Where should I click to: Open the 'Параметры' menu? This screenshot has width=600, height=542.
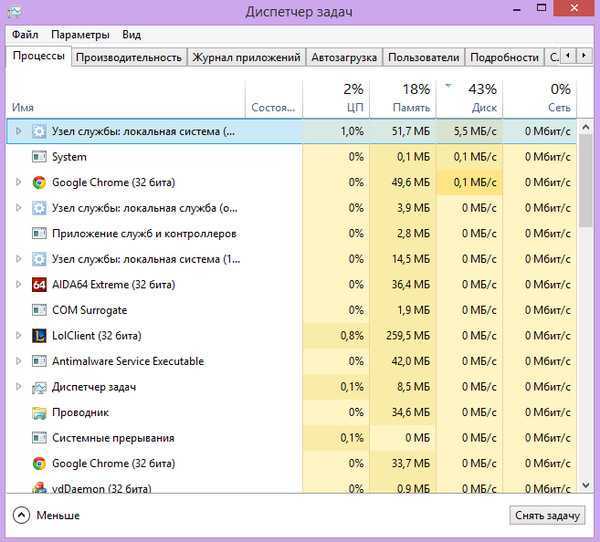pos(80,35)
